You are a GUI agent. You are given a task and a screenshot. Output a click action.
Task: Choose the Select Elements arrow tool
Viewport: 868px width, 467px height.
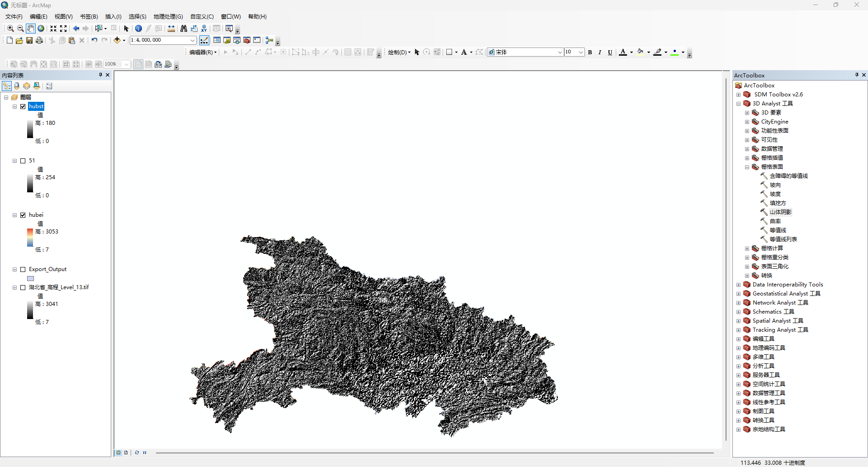click(x=126, y=29)
